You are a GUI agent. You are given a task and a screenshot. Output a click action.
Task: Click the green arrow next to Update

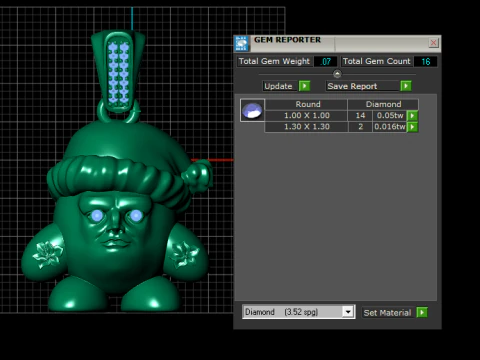tap(305, 86)
